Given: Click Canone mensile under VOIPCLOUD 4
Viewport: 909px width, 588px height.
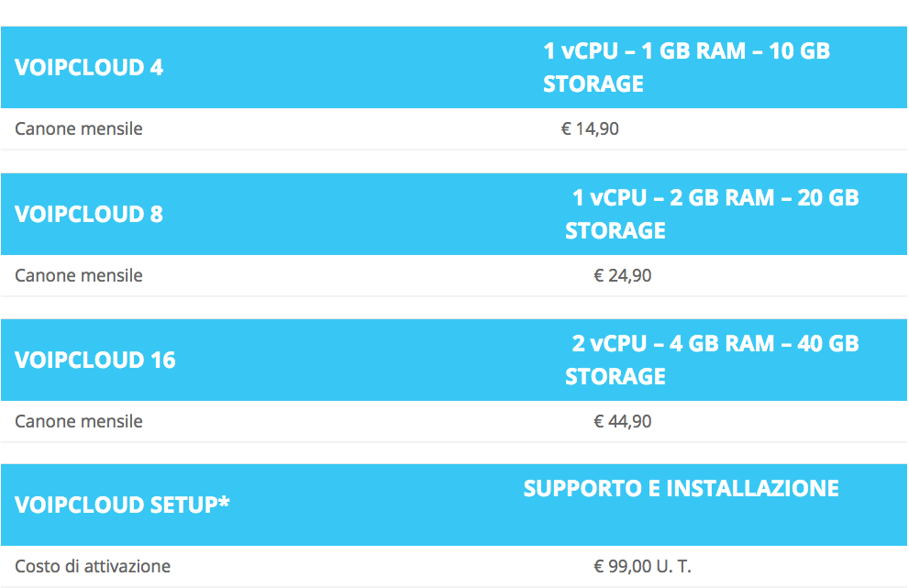Looking at the screenshot, I should click(x=79, y=129).
